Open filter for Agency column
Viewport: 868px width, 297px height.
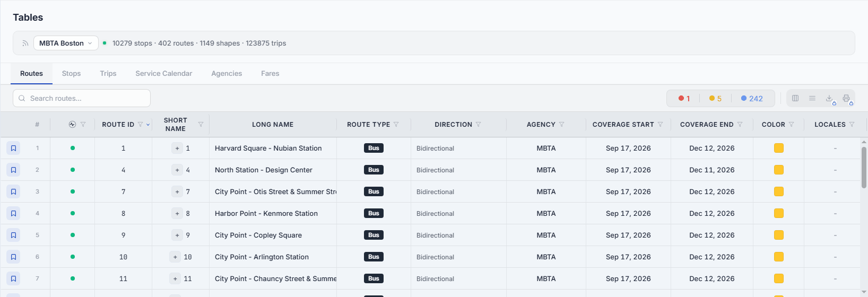[x=561, y=125]
